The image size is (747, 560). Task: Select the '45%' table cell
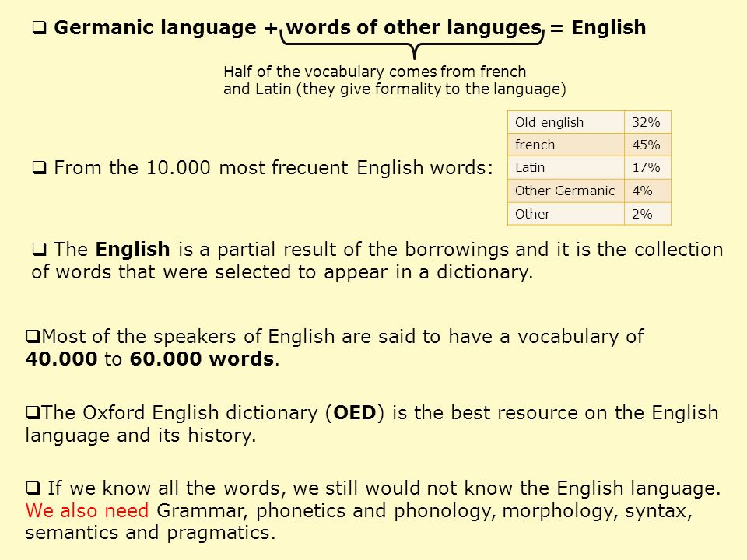[647, 145]
